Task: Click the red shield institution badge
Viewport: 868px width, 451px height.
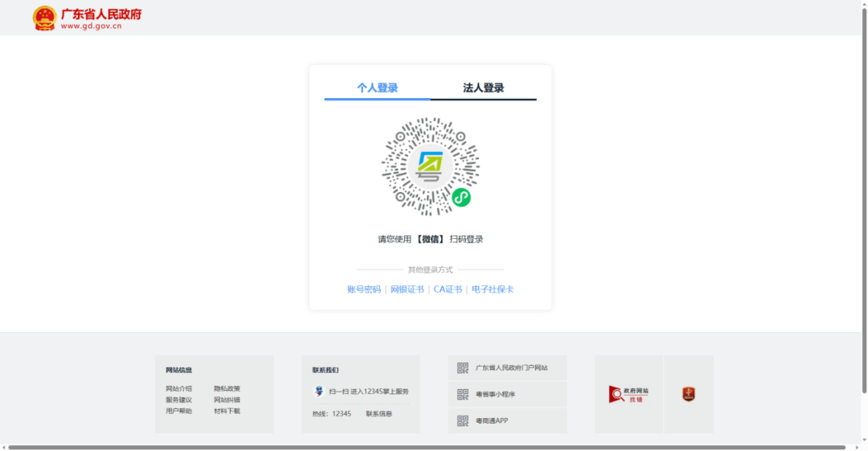Action: click(x=689, y=395)
